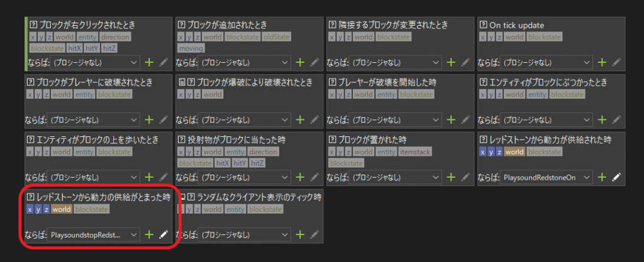Click the itemstack tag in ブロックが置かれた時
This screenshot has width=644, height=262.
click(x=415, y=152)
